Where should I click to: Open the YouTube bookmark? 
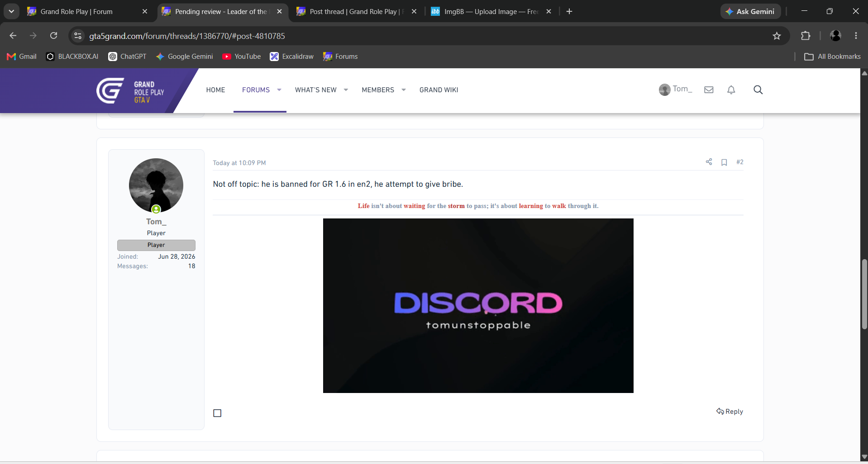[x=242, y=57]
